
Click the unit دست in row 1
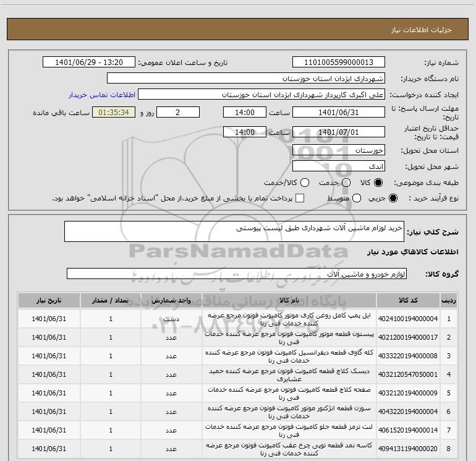171,319
